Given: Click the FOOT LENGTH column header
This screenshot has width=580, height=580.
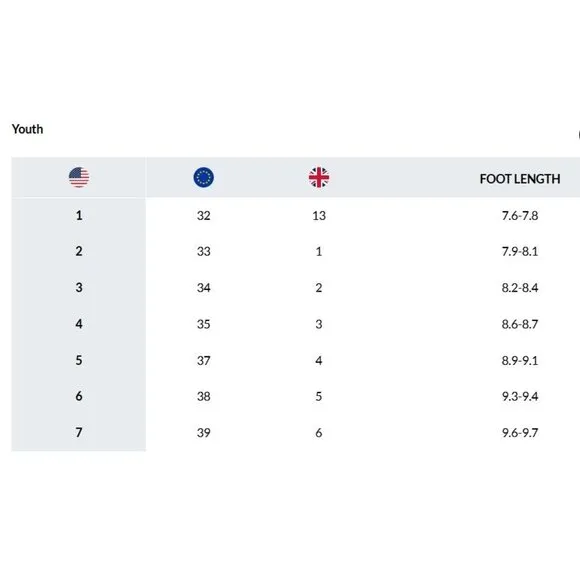Looking at the screenshot, I should [x=520, y=179].
